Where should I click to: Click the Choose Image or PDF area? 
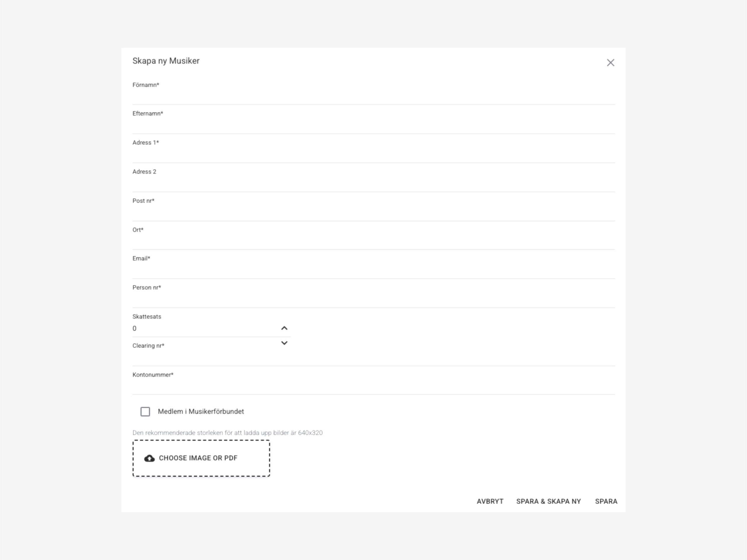[201, 458]
